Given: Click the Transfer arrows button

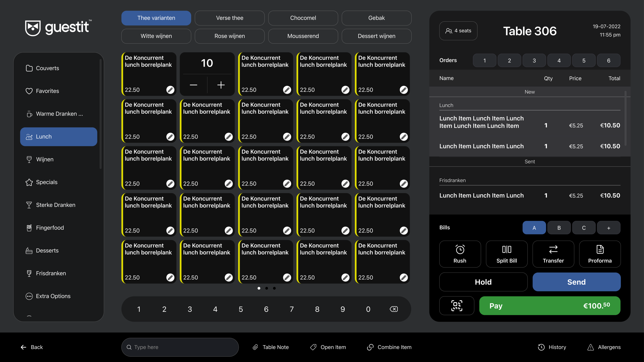Looking at the screenshot, I should (553, 254).
